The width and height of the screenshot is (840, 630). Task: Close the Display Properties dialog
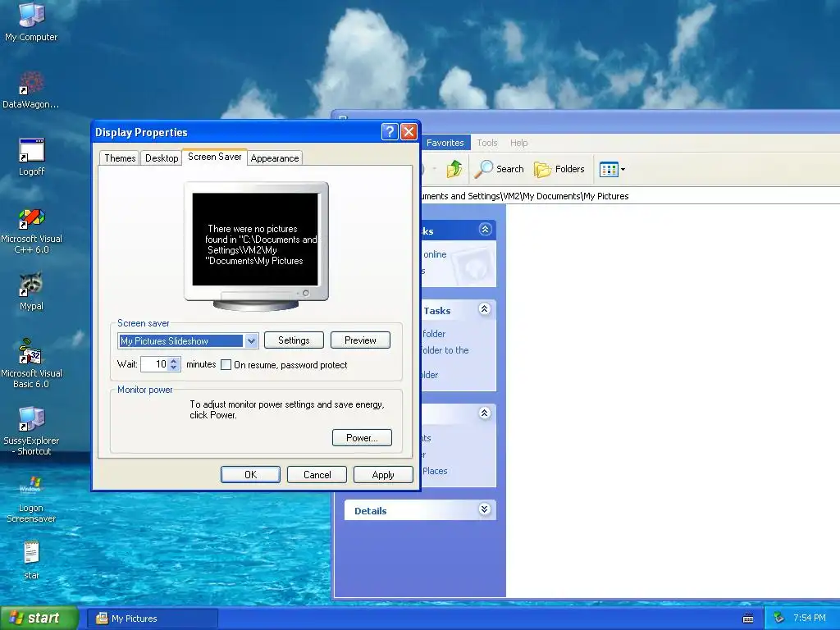point(409,132)
